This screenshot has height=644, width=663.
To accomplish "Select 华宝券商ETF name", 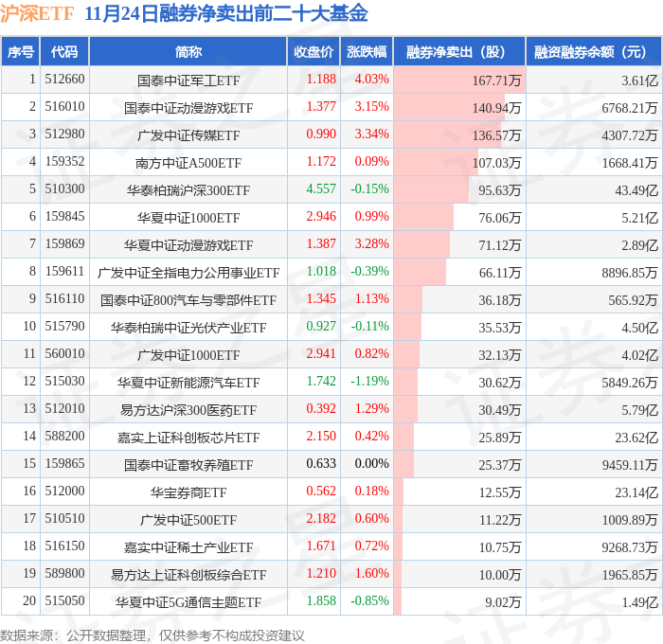I will (x=188, y=492).
